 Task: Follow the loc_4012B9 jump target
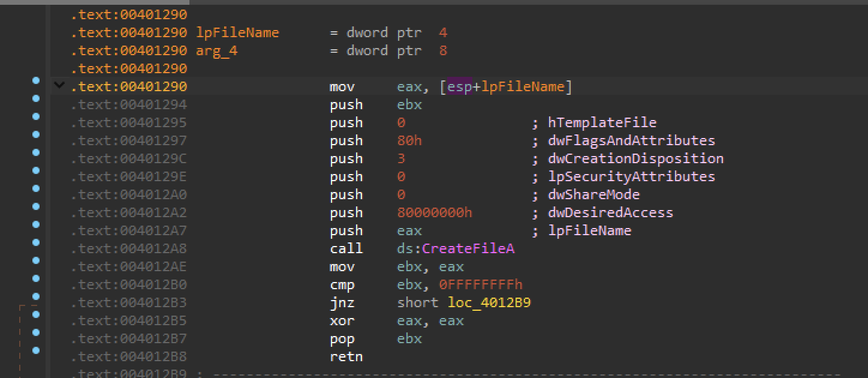click(x=489, y=302)
